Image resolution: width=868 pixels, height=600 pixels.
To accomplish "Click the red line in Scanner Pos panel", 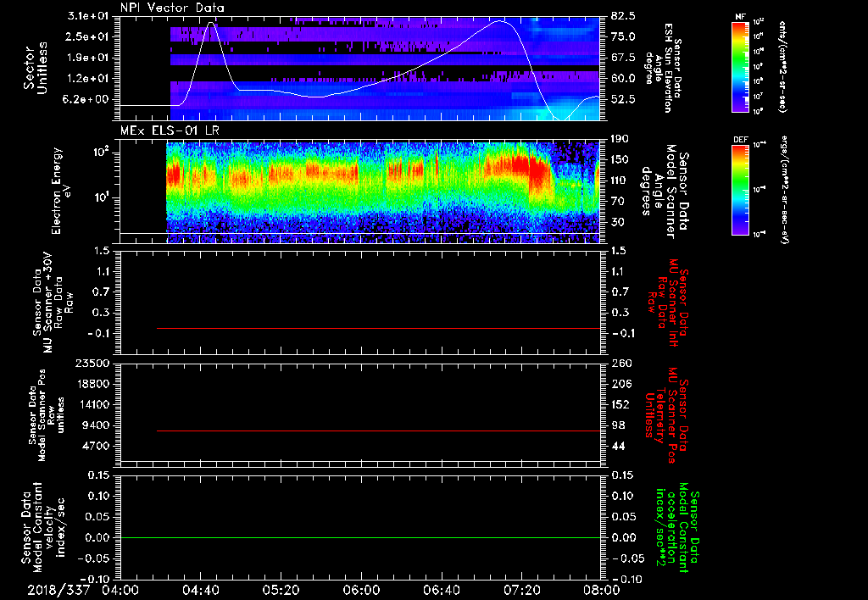I will [379, 431].
